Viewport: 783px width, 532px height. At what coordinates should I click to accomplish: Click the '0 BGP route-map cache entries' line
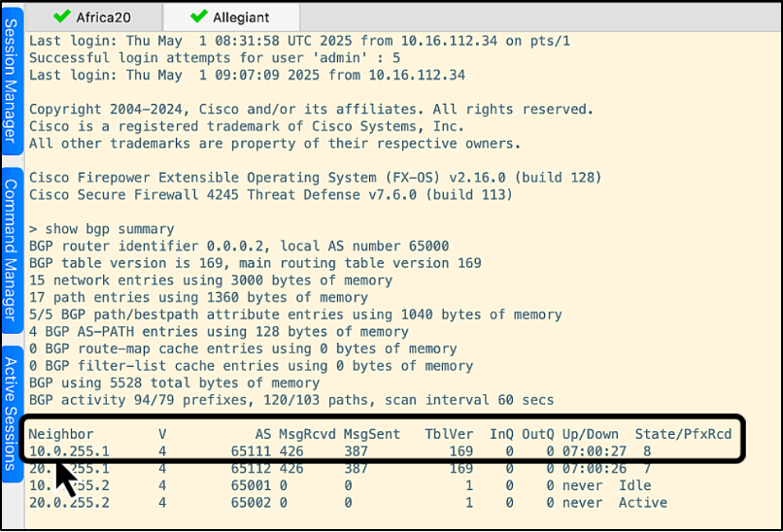(x=243, y=349)
